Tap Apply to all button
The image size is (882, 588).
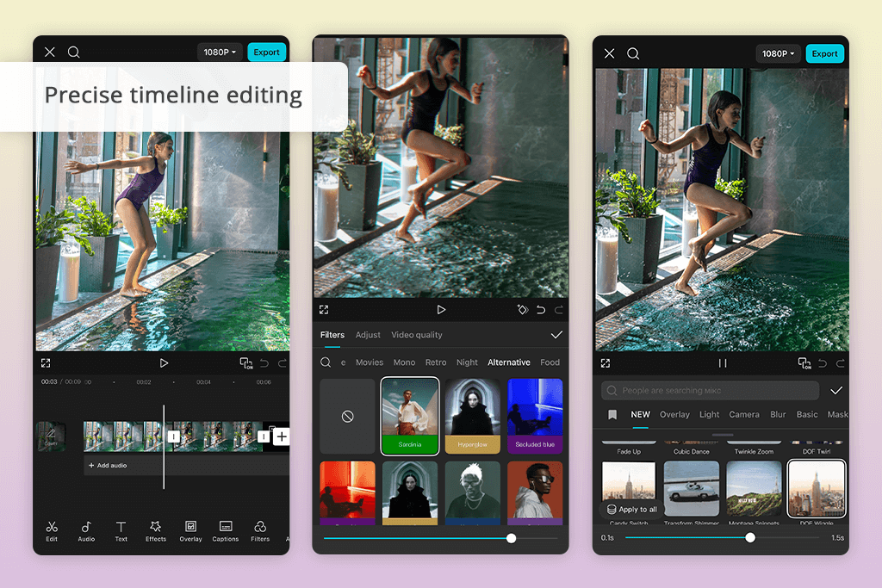click(x=631, y=510)
